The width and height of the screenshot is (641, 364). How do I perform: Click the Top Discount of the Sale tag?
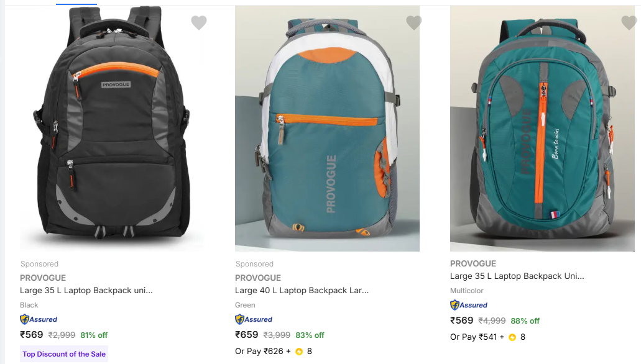(64, 354)
